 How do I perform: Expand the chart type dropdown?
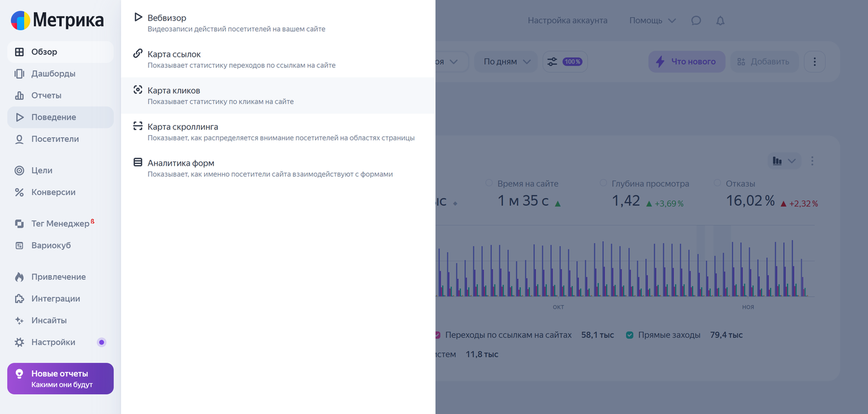tap(784, 161)
